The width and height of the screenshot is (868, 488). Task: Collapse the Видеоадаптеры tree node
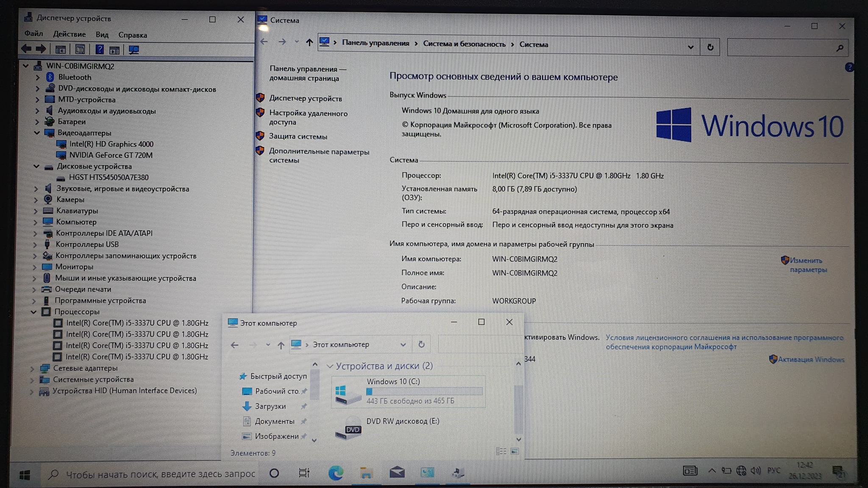[x=37, y=133]
